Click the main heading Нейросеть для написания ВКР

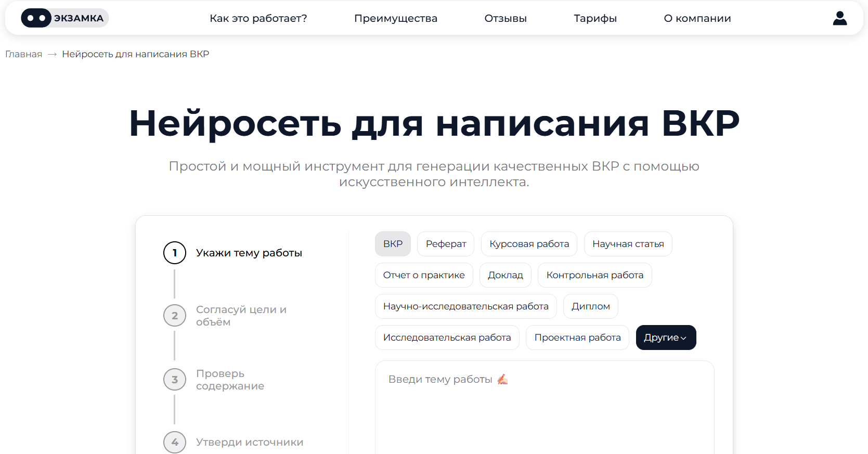(434, 124)
